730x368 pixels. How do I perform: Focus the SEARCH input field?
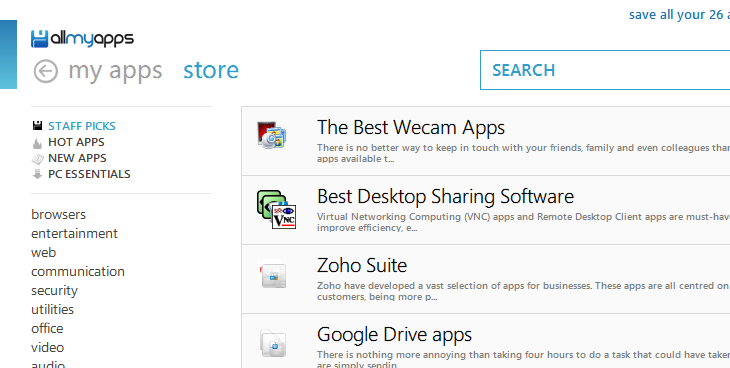(x=605, y=70)
